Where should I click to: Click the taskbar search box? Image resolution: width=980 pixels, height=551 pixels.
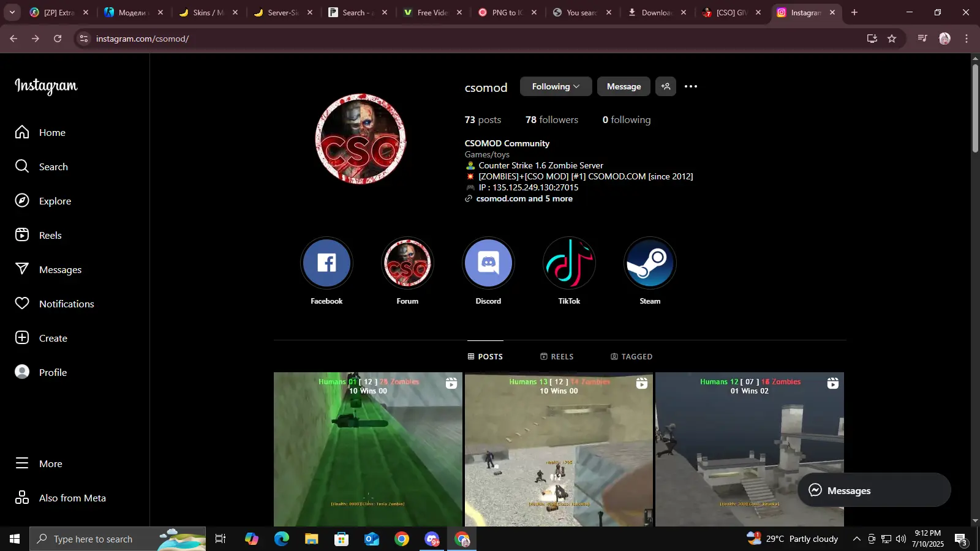tap(118, 539)
